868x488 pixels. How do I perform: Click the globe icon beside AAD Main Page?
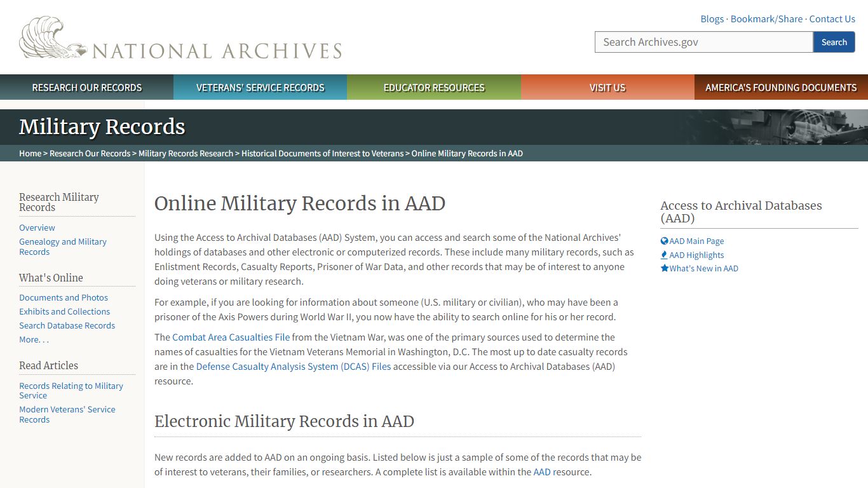click(664, 241)
